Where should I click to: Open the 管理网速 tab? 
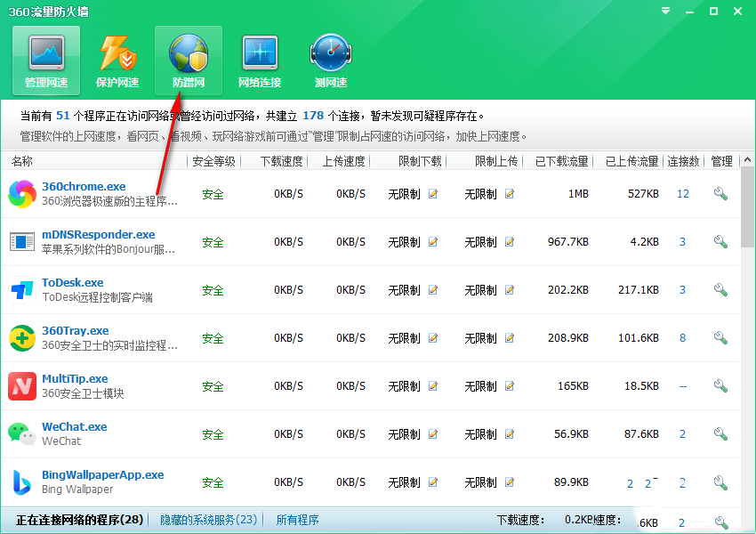pyautogui.click(x=46, y=61)
